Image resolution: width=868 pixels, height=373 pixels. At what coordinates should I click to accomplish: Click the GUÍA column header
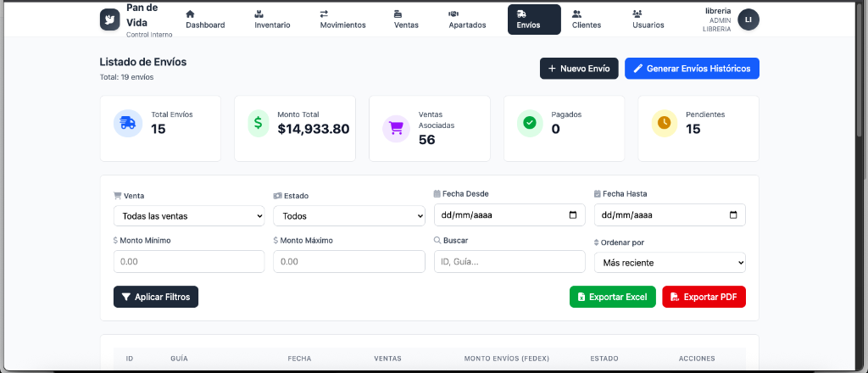pyautogui.click(x=180, y=359)
